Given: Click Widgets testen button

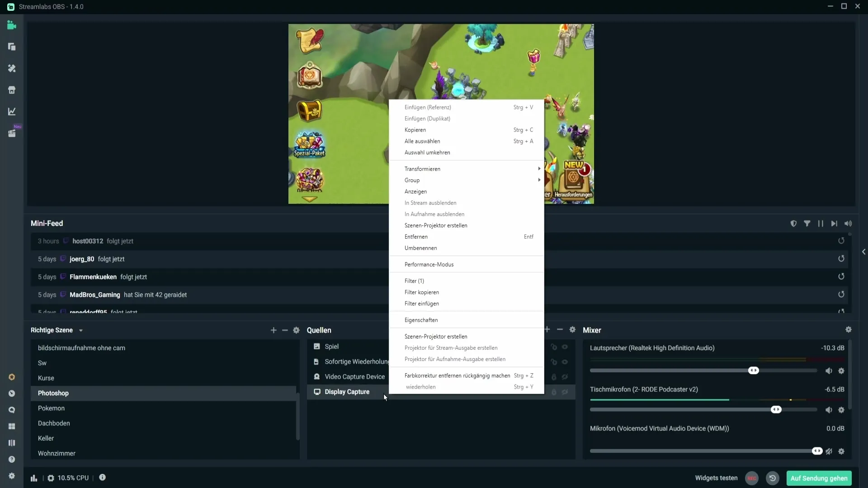Looking at the screenshot, I should [716, 478].
